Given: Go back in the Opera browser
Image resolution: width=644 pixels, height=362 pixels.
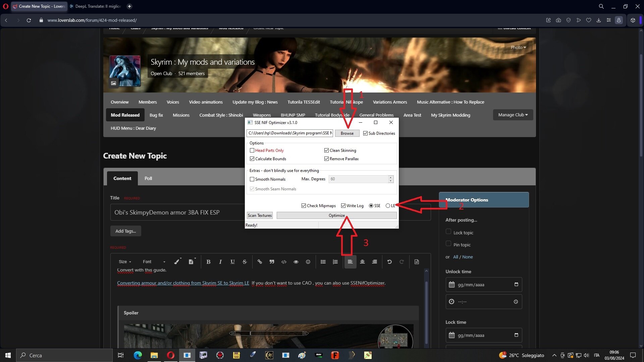Looking at the screenshot, I should (x=6, y=20).
